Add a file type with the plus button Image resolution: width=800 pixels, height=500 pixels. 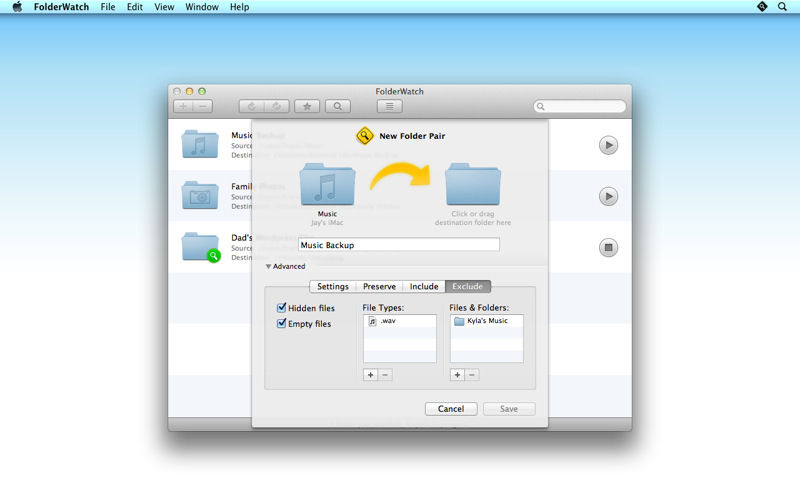[370, 375]
